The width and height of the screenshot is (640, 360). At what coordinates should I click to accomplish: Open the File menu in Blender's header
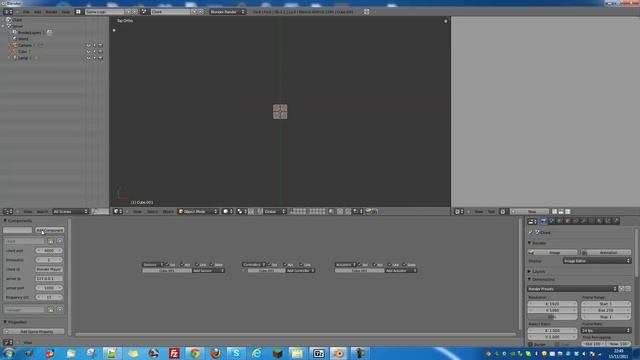pyautogui.click(x=26, y=12)
